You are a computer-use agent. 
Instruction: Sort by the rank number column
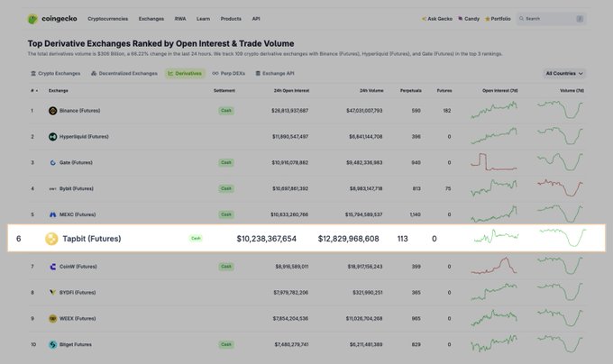[x=34, y=91]
